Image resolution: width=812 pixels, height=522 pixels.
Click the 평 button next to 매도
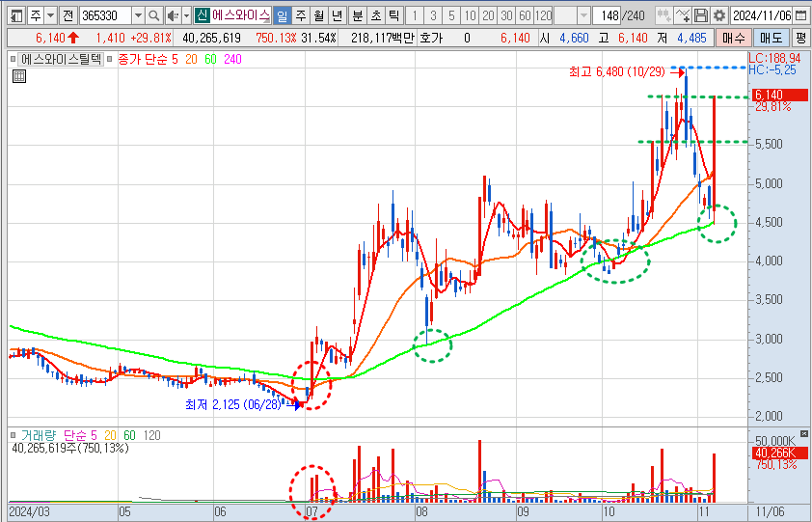(x=800, y=38)
